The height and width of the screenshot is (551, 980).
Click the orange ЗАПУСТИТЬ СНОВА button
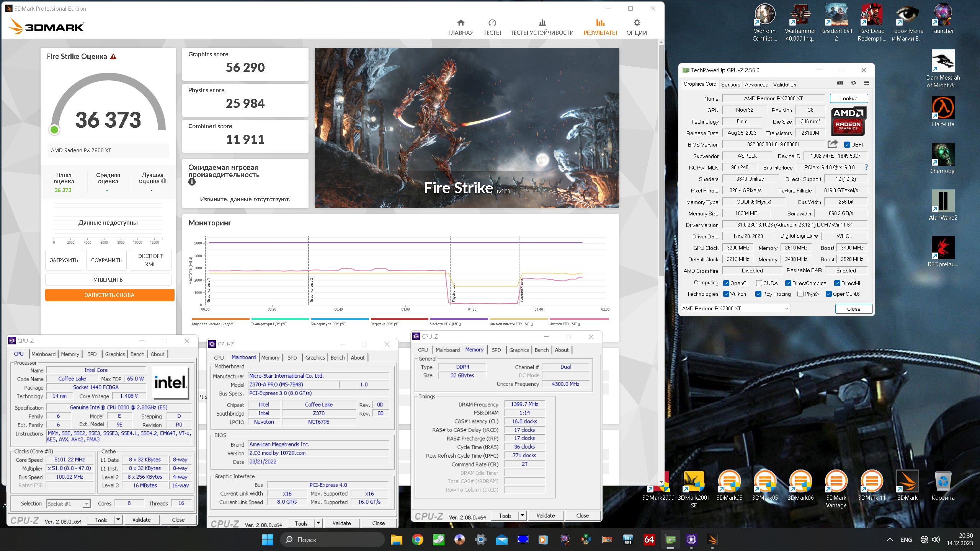pyautogui.click(x=109, y=295)
